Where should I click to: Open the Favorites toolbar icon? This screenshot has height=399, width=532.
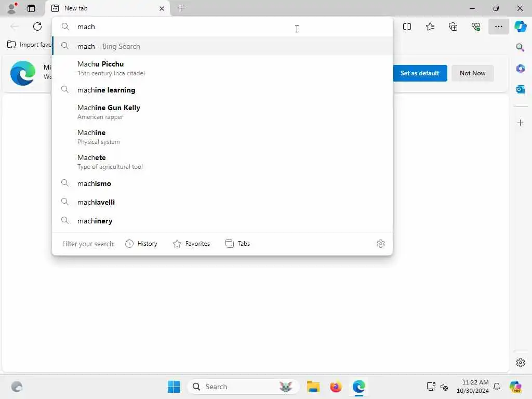[430, 26]
